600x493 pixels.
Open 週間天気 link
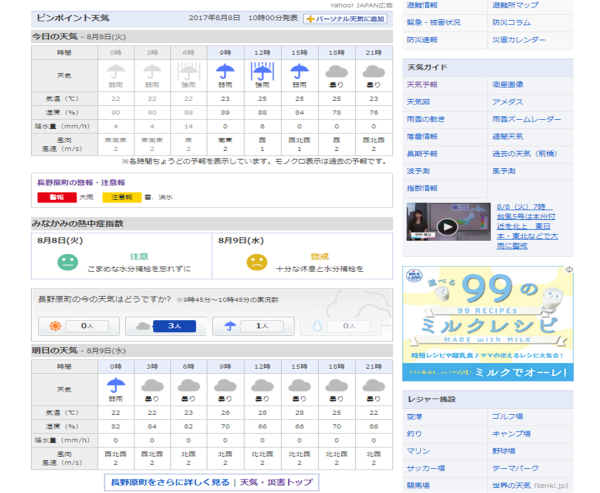[x=508, y=136]
